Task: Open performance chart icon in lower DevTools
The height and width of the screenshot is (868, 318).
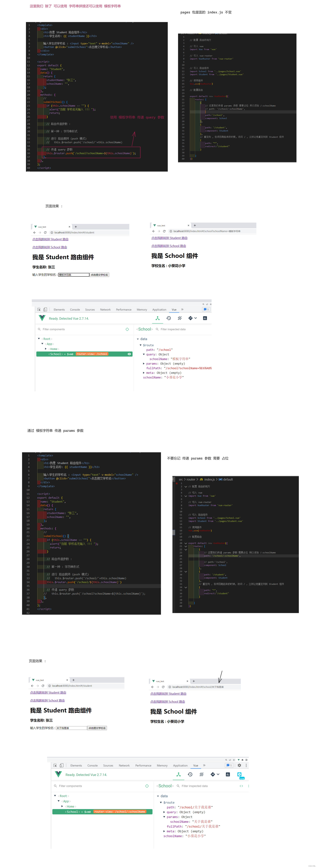Action: tap(228, 775)
